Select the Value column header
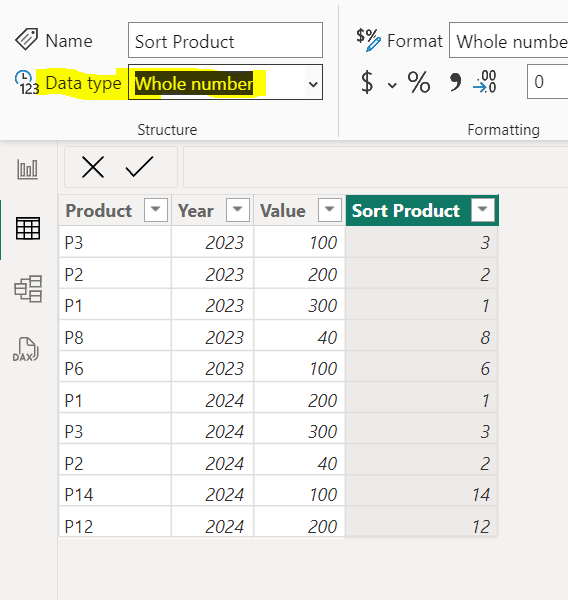 click(x=299, y=210)
